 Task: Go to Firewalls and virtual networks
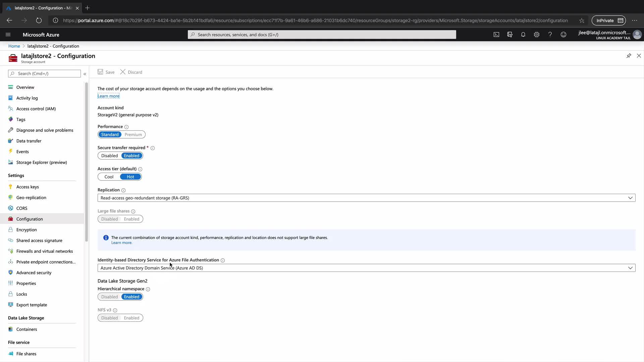click(44, 251)
